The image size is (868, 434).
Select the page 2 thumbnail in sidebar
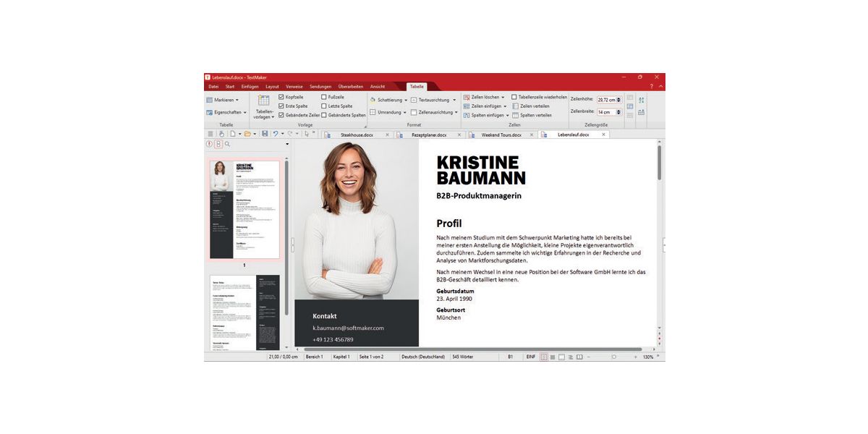click(244, 312)
